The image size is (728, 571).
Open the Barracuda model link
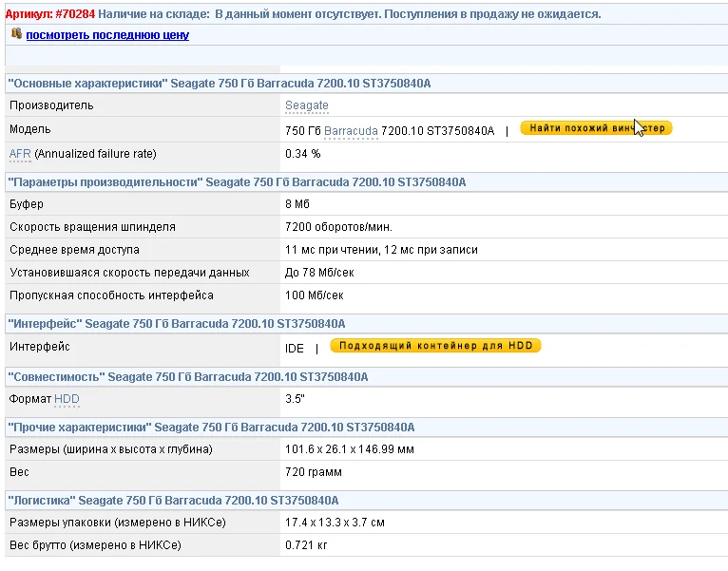(351, 130)
